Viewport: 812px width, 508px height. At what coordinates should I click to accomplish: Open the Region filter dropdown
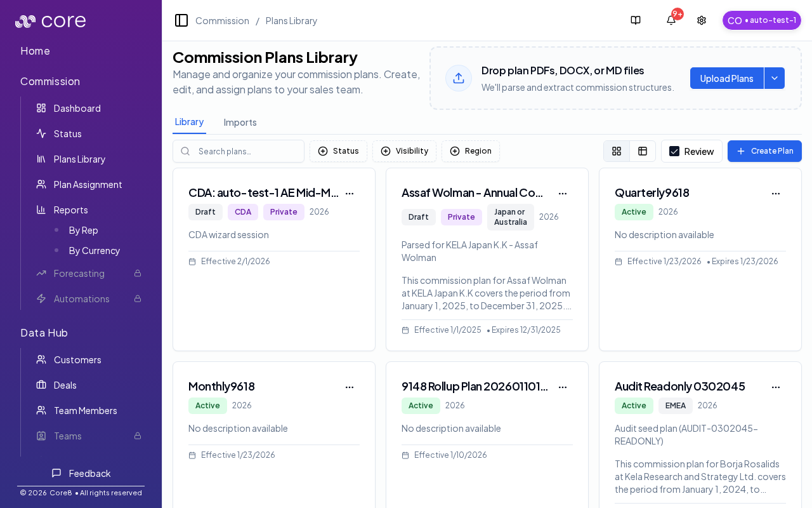click(x=470, y=151)
